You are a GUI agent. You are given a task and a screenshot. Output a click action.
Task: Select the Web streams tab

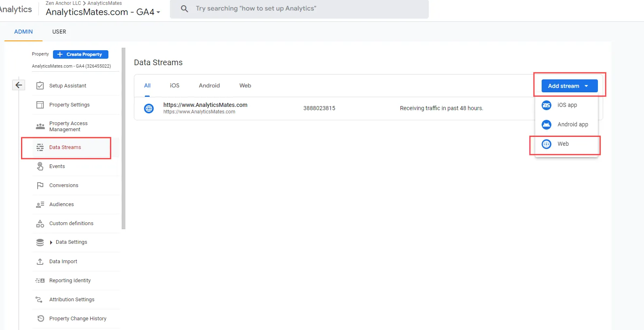245,85
